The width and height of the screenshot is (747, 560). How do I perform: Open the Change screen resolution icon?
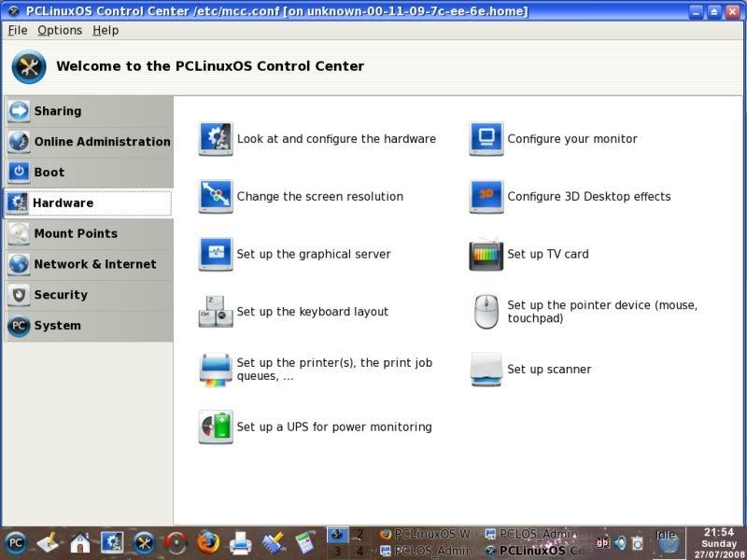[216, 196]
